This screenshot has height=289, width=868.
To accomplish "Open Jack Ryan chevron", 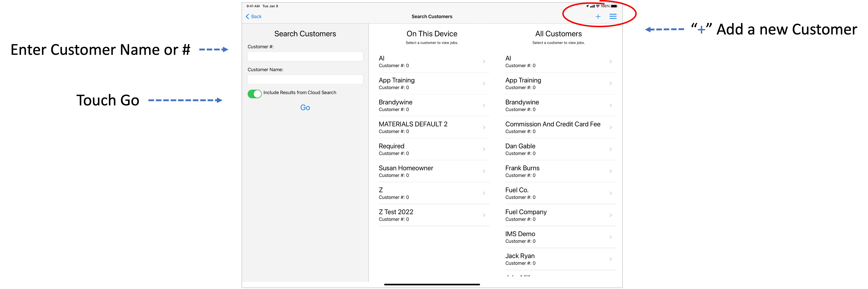I will [x=611, y=259].
